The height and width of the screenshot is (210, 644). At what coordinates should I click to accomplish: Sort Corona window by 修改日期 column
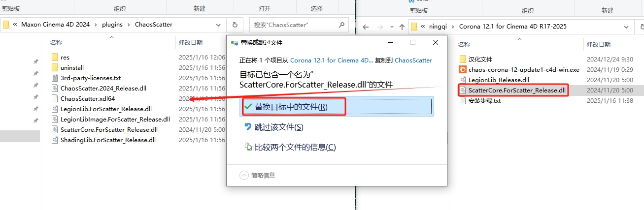[599, 44]
